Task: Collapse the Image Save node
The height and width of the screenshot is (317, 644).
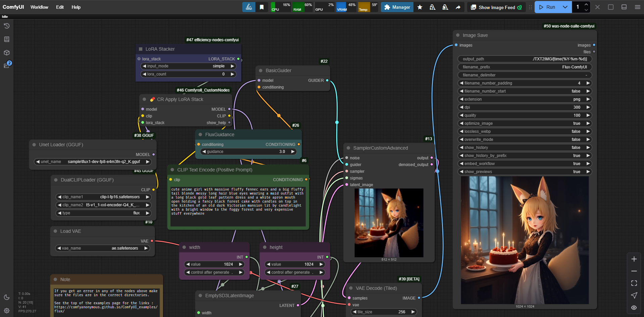Action: [x=458, y=35]
